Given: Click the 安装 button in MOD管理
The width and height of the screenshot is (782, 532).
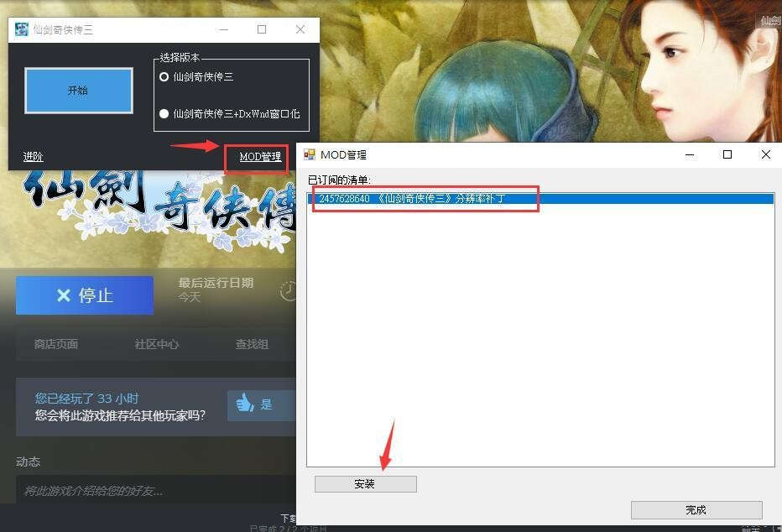Looking at the screenshot, I should tap(366, 483).
